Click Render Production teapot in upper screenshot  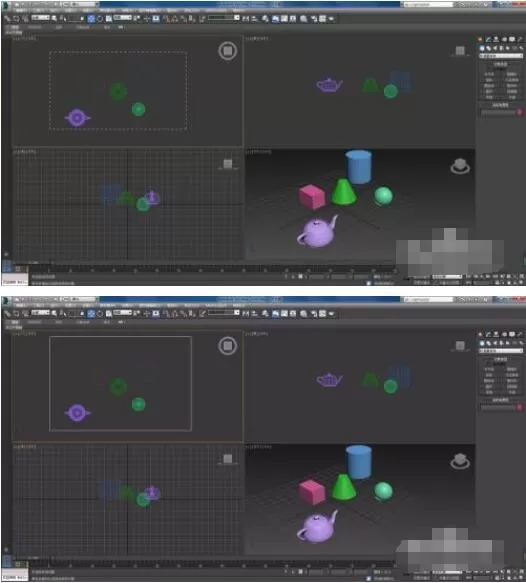(331, 19)
